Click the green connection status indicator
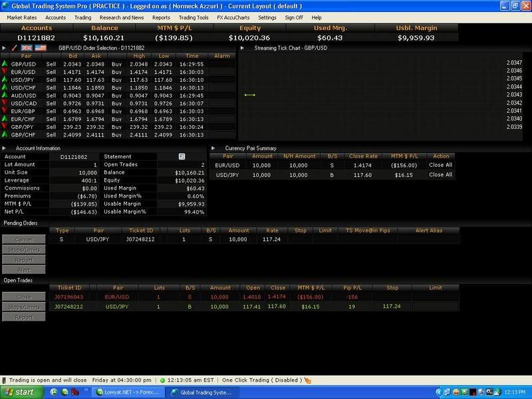Image resolution: width=532 pixels, height=399 pixels. [x=162, y=380]
